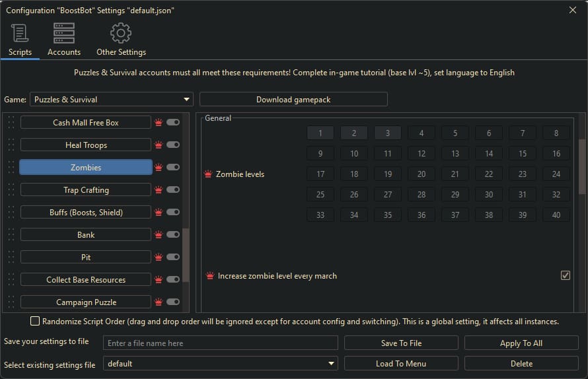Image resolution: width=588 pixels, height=379 pixels.
Task: Enable the Heal Troops script switch
Action: 173,145
